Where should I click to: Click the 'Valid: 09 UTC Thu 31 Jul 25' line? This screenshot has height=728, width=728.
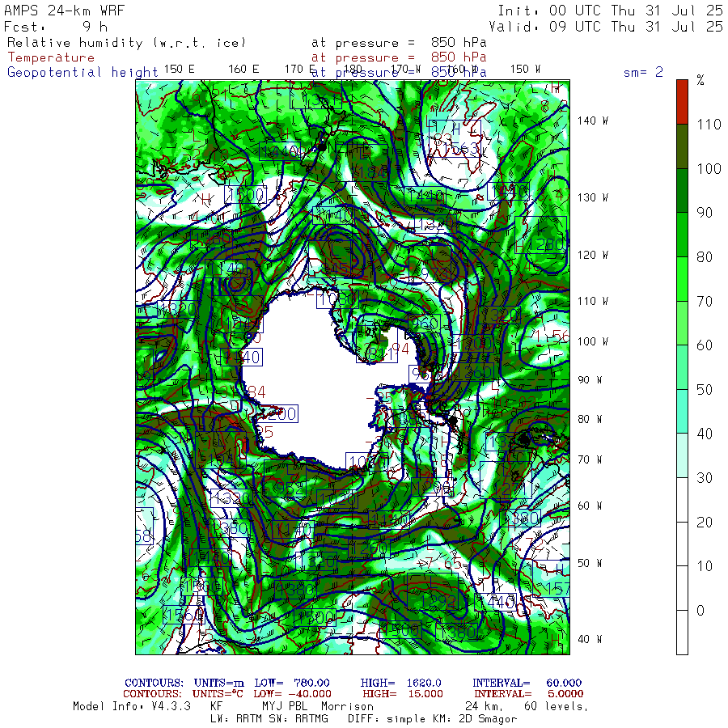pos(605,27)
